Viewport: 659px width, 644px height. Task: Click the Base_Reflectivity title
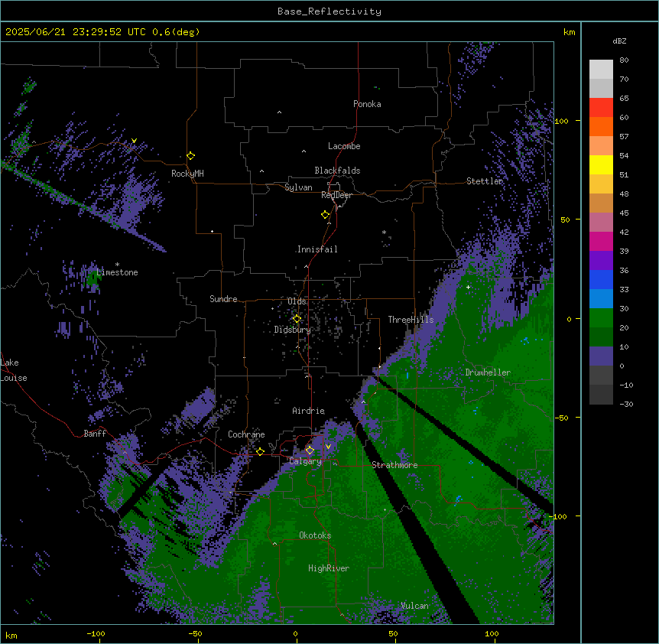(x=329, y=11)
